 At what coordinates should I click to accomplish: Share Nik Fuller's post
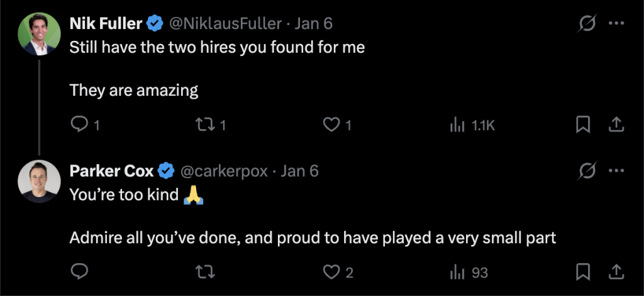pos(616,125)
